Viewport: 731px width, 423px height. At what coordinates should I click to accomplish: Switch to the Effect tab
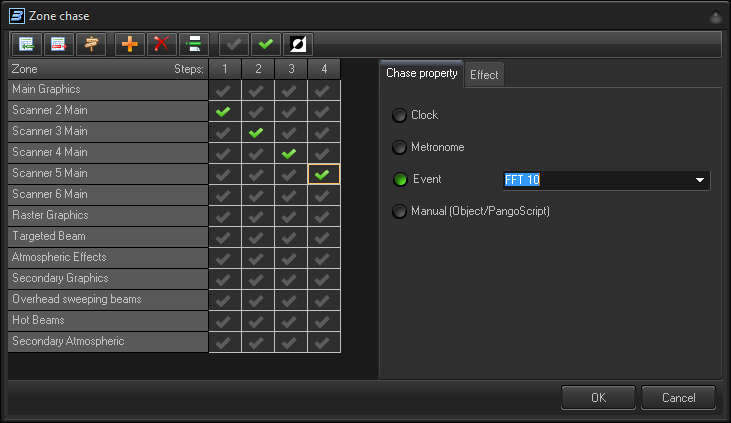tap(484, 75)
